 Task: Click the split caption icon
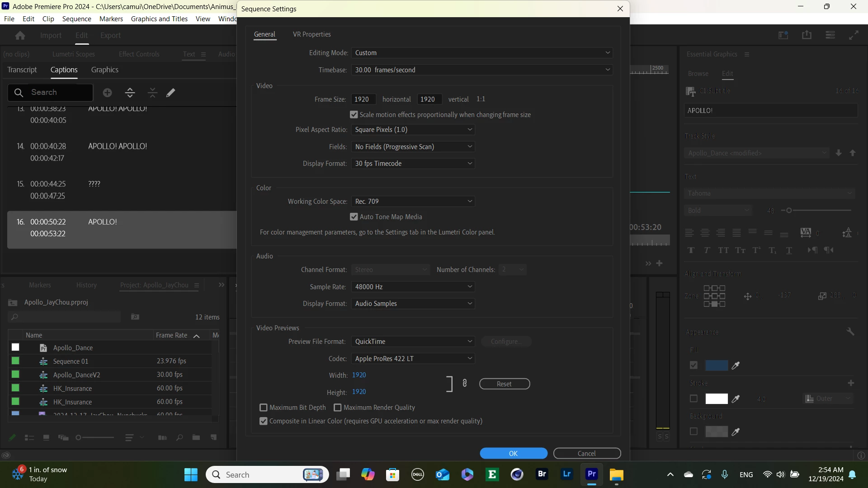tap(130, 93)
